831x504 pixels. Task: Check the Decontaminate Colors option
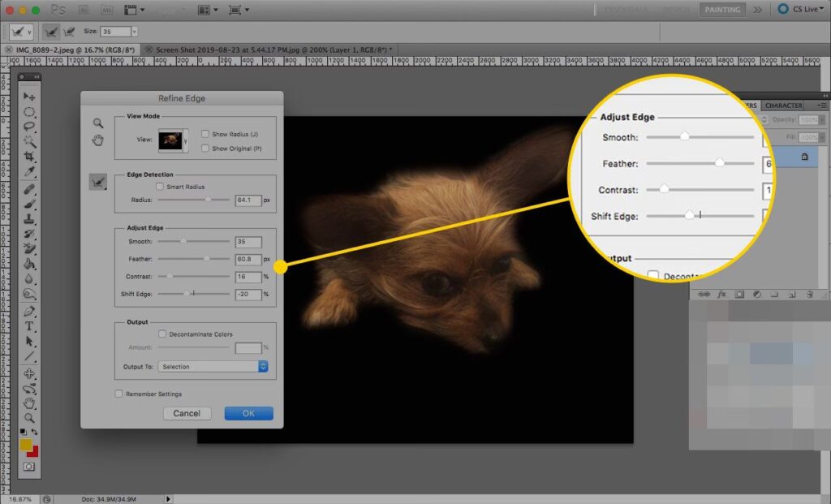[163, 334]
